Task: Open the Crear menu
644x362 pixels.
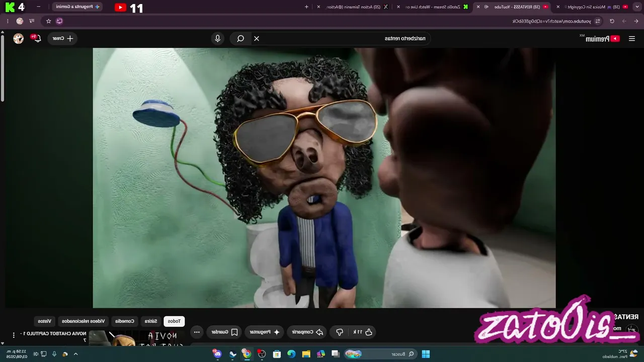Action: point(62,39)
